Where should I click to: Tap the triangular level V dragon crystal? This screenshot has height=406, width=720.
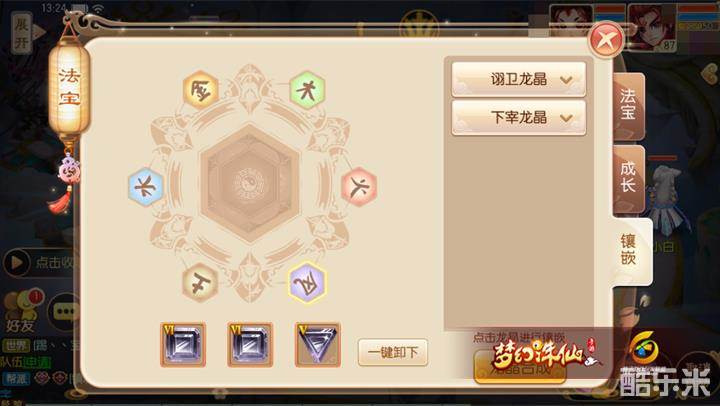318,345
